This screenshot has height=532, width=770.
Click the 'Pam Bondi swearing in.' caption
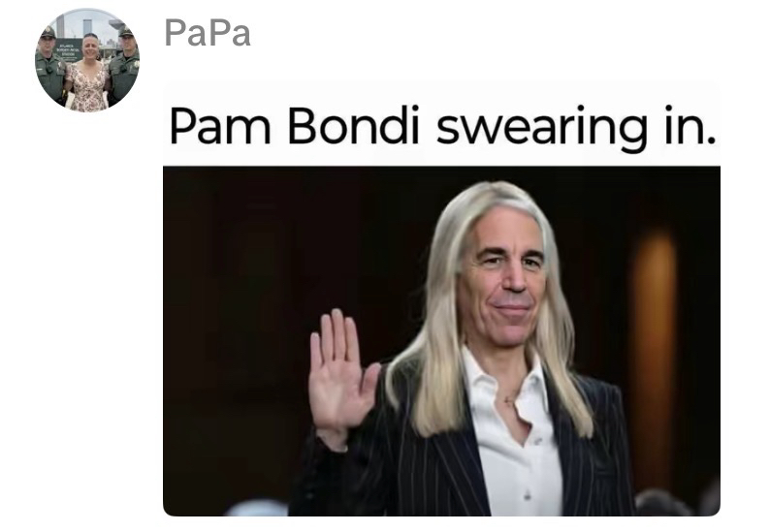[441, 125]
